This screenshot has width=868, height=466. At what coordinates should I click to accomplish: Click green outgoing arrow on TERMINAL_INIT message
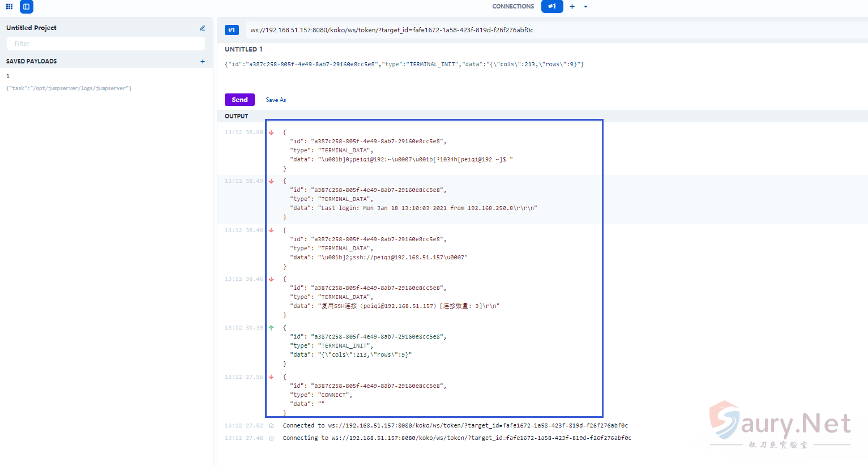[x=271, y=328]
